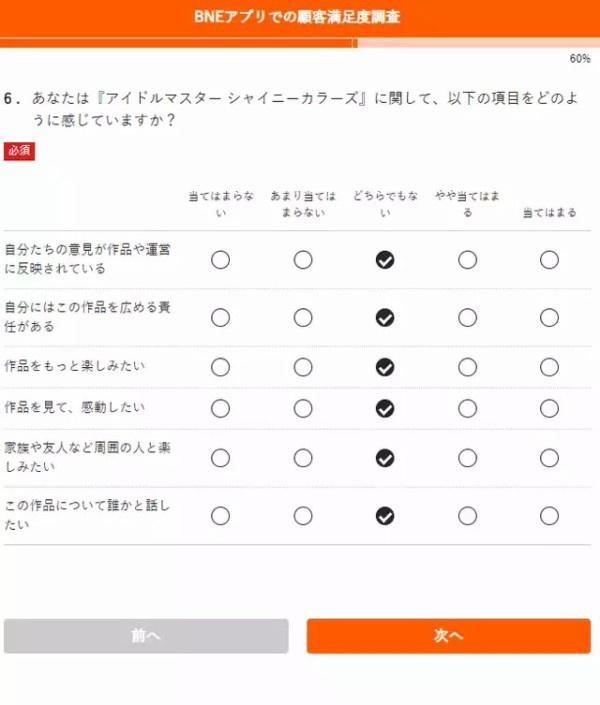Click the red 必須 required badge
600x705 pixels.
pyautogui.click(x=19, y=151)
